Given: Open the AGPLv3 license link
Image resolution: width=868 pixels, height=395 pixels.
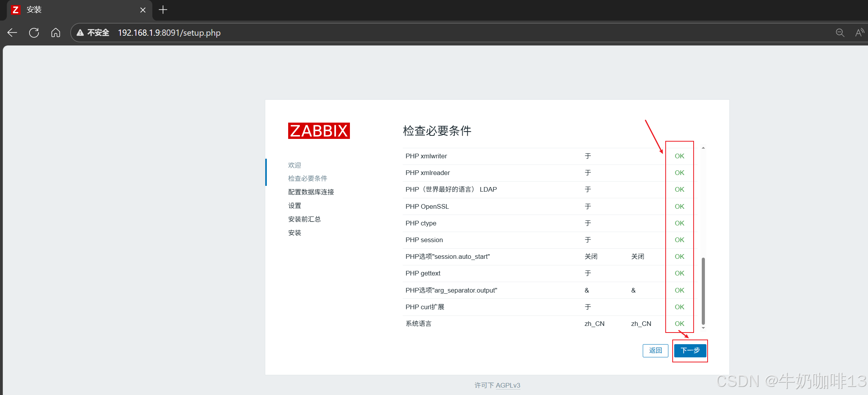Looking at the screenshot, I should [508, 385].
